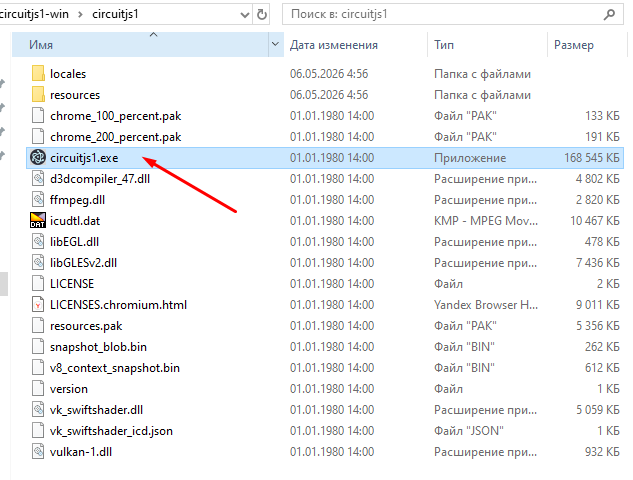Click the vulkan-1.dll file icon
Screen dimensions: 633x480
coord(38,451)
